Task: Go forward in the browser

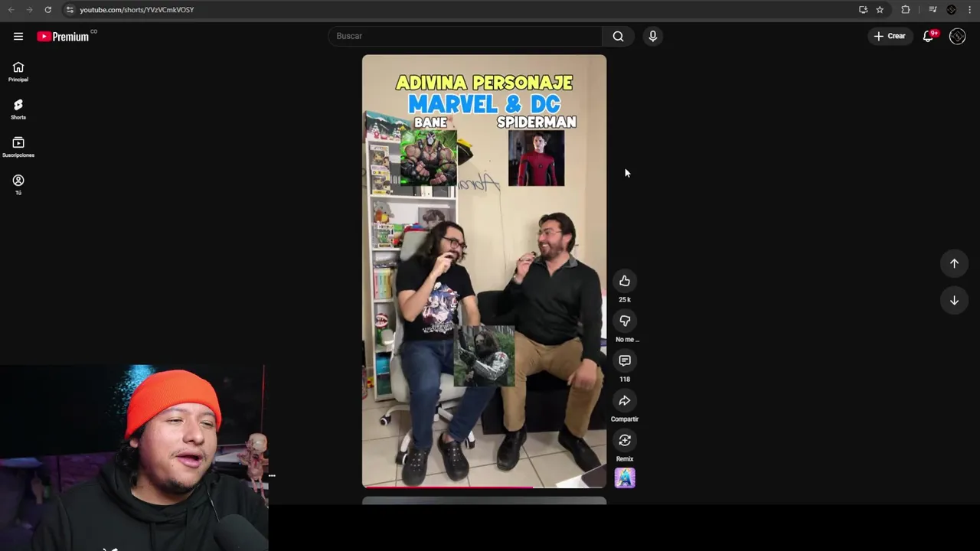Action: coord(29,9)
